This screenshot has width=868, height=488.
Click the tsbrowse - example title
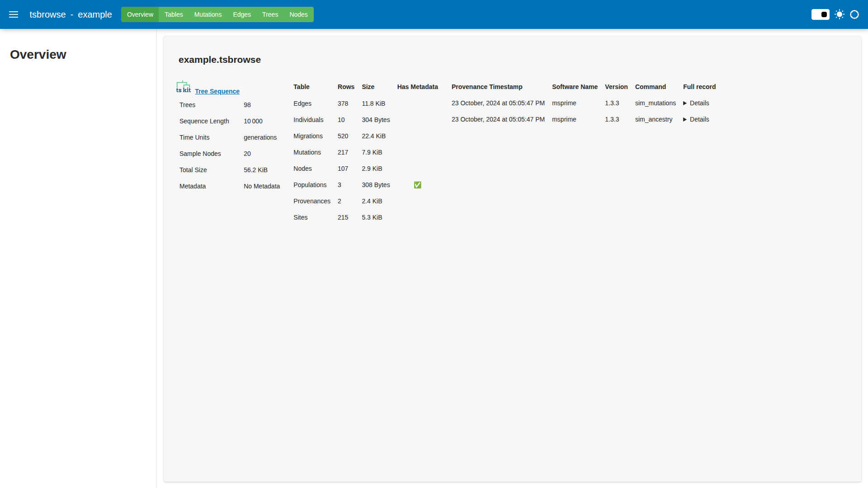[x=71, y=14]
